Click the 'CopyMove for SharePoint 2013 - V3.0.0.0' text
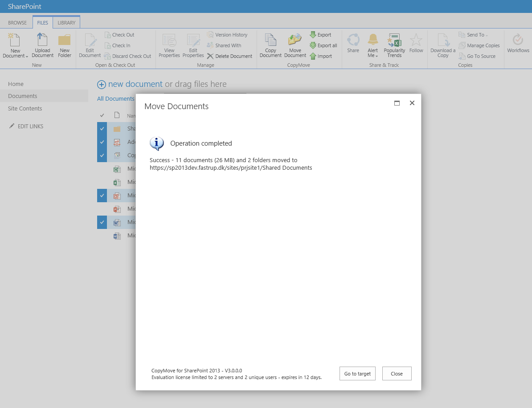The image size is (532, 408). point(197,371)
